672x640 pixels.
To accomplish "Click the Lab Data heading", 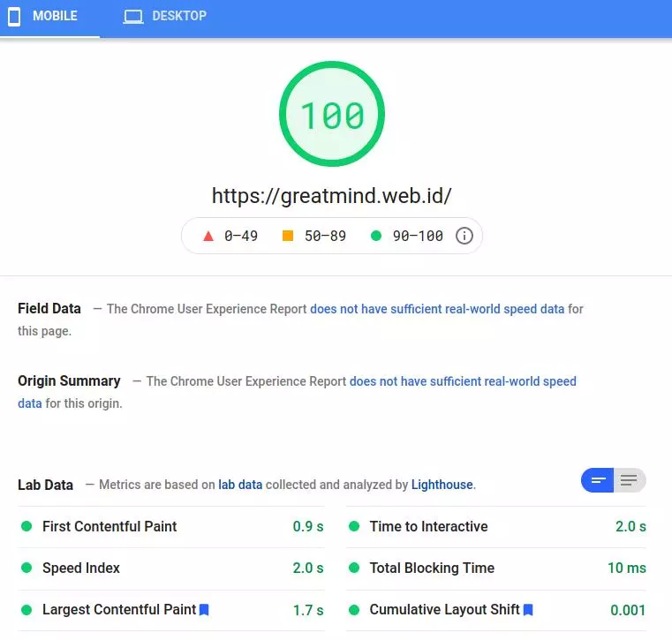I will click(45, 485).
